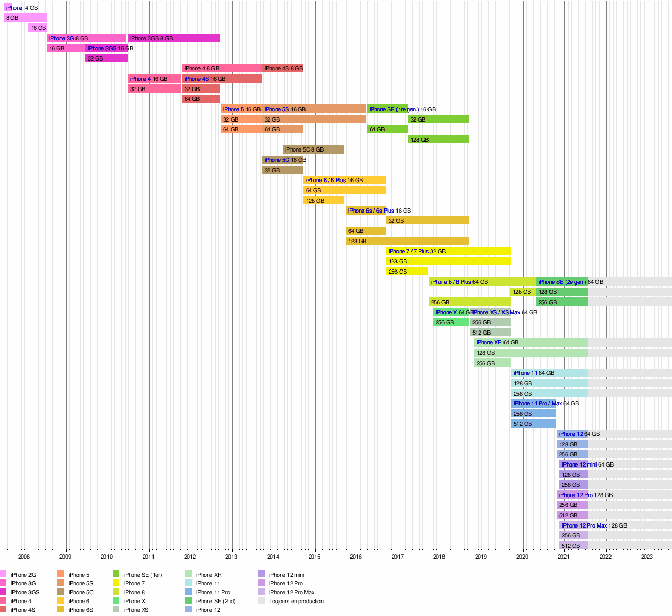Click the iPhone 7 yellow legend swatch
The image size is (672, 616).
point(116,583)
